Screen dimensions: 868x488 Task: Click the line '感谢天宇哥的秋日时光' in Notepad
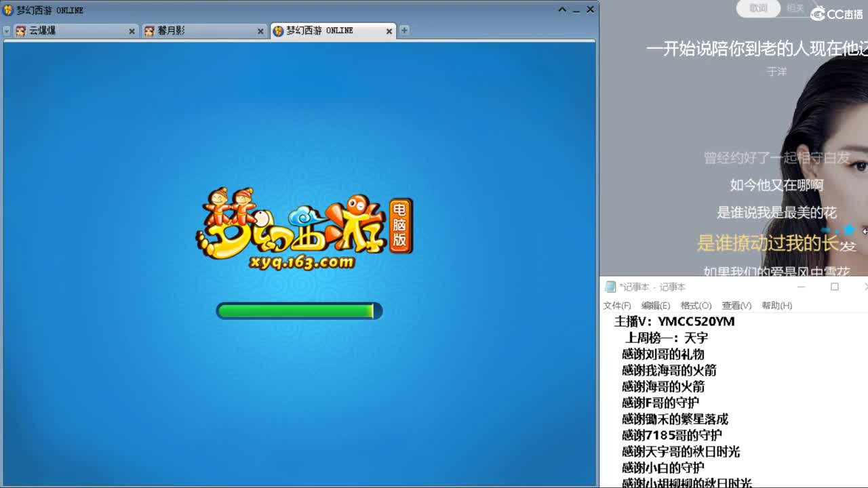tap(681, 451)
